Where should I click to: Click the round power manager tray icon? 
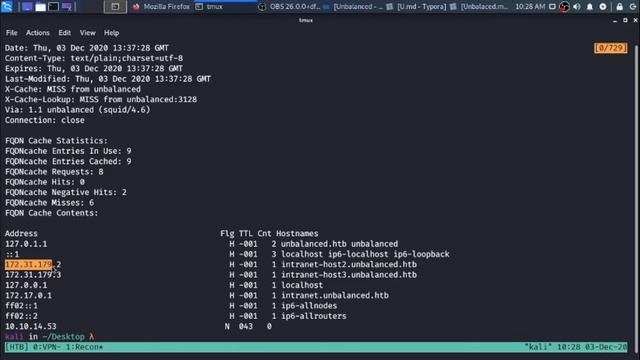click(x=603, y=7)
